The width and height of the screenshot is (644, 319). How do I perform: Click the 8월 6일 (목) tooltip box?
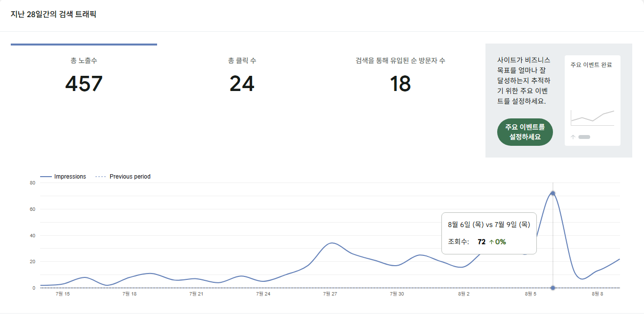(489, 233)
